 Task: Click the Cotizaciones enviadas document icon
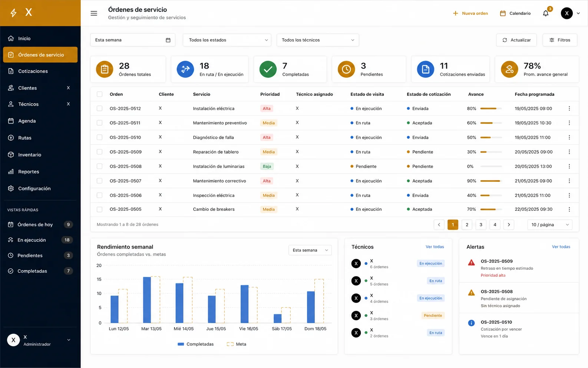click(x=426, y=69)
